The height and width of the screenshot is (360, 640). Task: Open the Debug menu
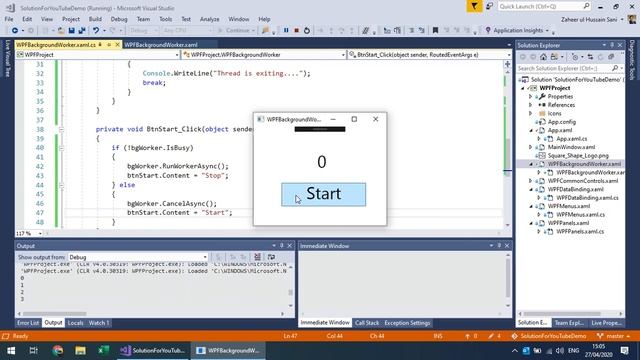tap(119, 19)
